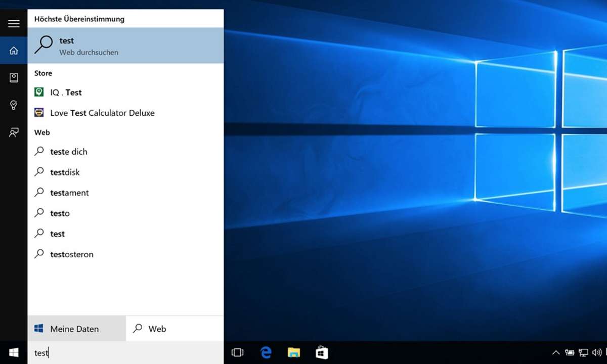
Task: Select web suggestion 'testo'
Action: [125, 213]
